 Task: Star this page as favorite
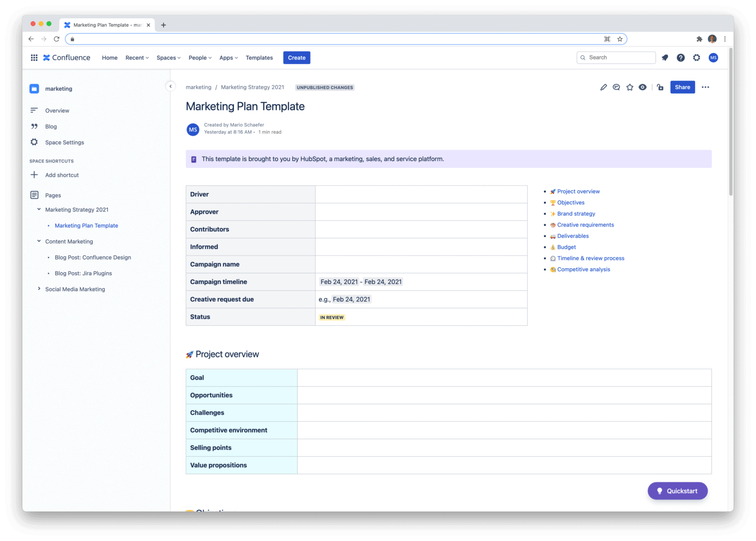pyautogui.click(x=630, y=87)
